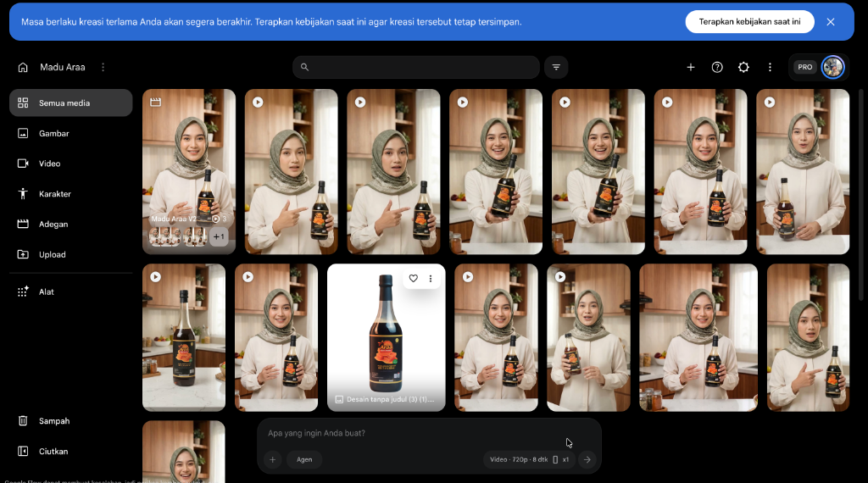Click the clapperboard icon on Madu Araa V2 card
Image resolution: width=868 pixels, height=483 pixels.
(x=156, y=102)
